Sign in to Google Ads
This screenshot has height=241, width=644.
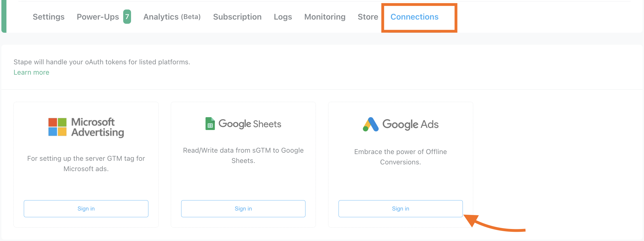pos(400,209)
